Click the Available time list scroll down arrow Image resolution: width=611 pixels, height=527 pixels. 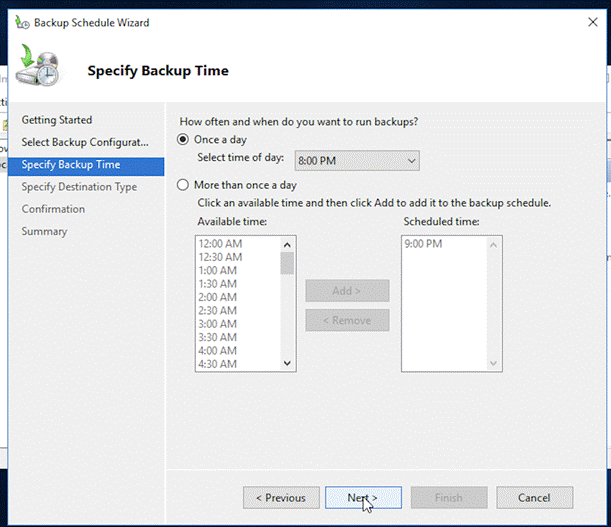point(288,364)
